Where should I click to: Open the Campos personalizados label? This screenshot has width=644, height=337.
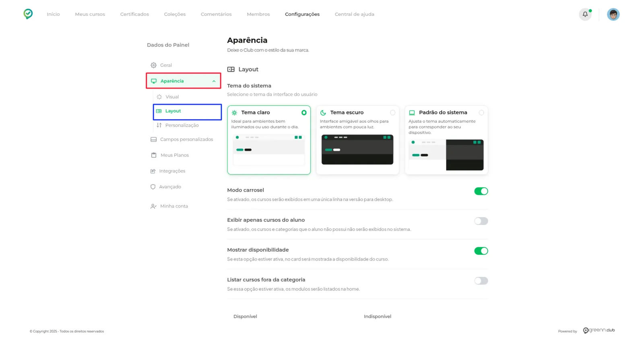coord(187,140)
